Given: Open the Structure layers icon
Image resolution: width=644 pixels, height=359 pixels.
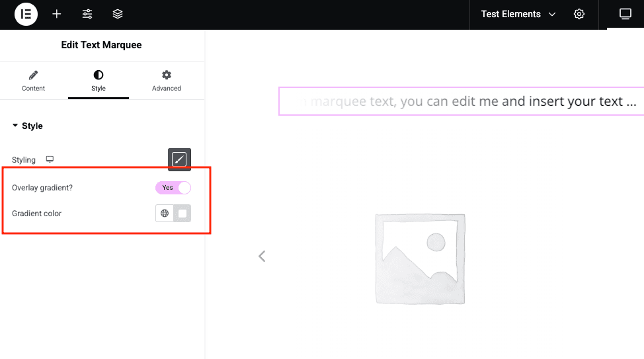Looking at the screenshot, I should 118,14.
